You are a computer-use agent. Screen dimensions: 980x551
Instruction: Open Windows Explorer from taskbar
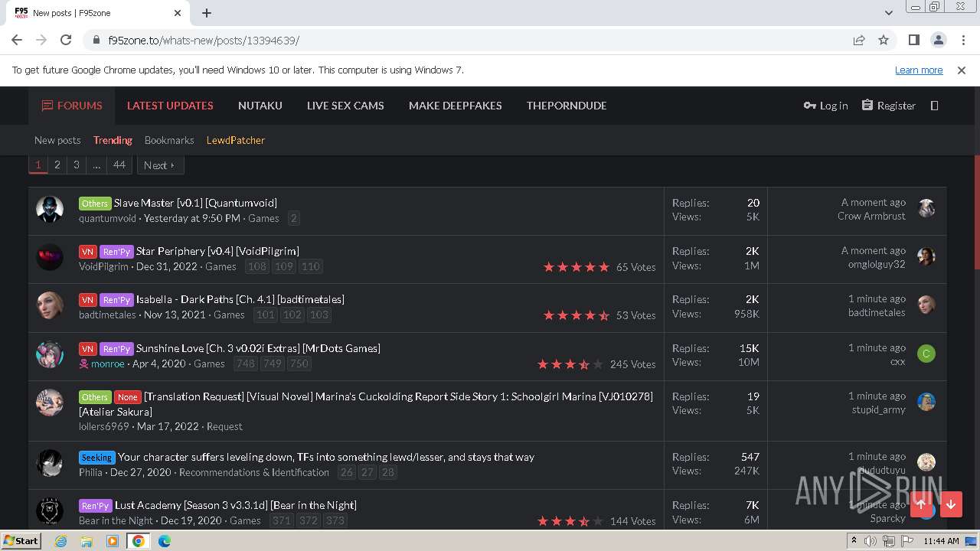point(87,540)
